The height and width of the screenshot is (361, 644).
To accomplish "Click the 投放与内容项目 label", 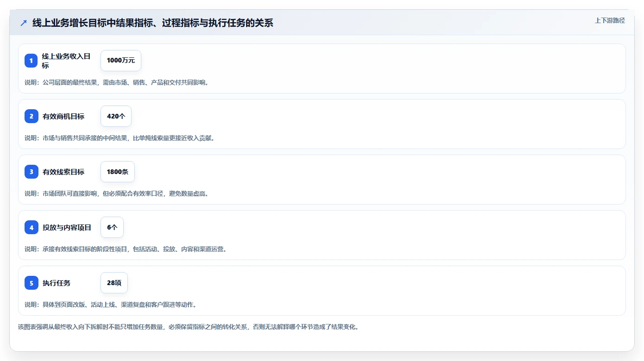I will [67, 227].
